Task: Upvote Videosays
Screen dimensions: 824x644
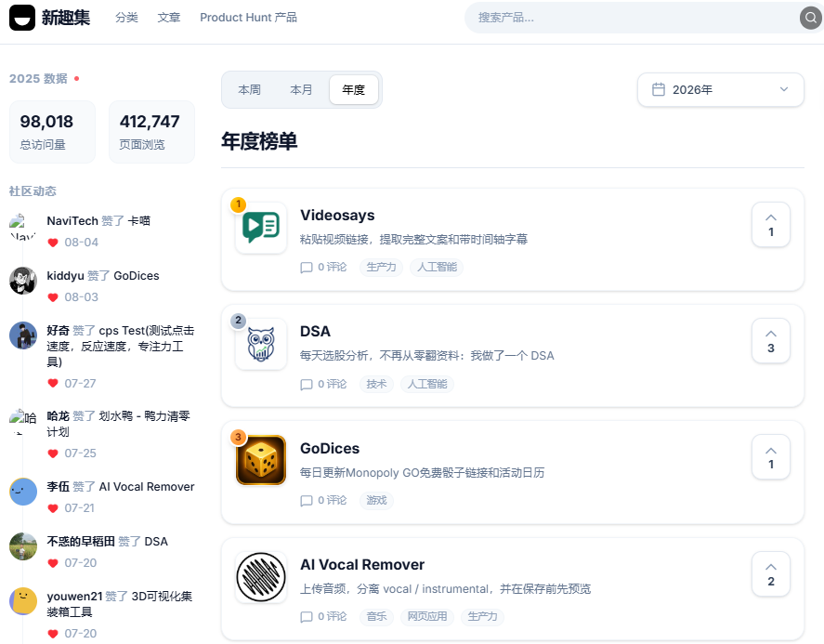Action: point(770,225)
